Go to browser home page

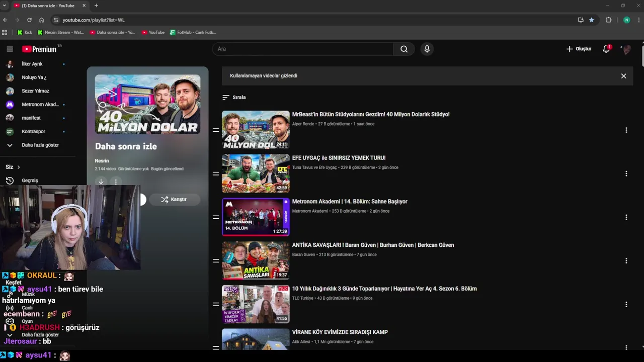[41, 20]
